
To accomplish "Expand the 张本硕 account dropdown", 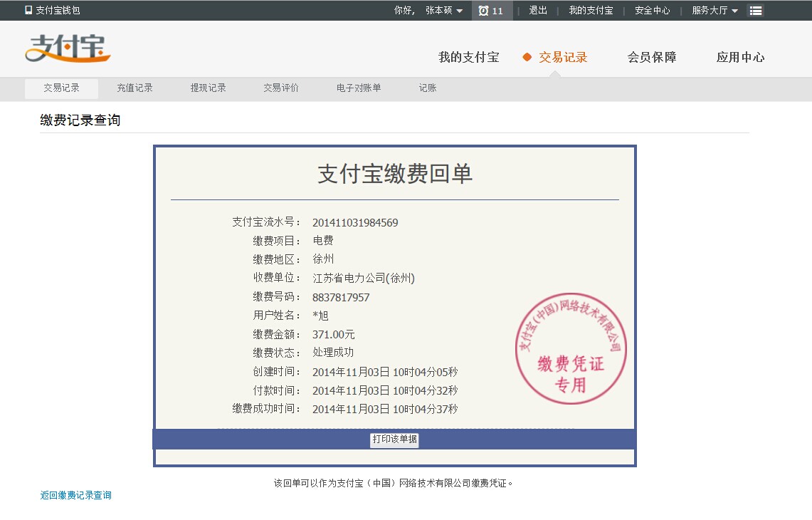I will 444,11.
